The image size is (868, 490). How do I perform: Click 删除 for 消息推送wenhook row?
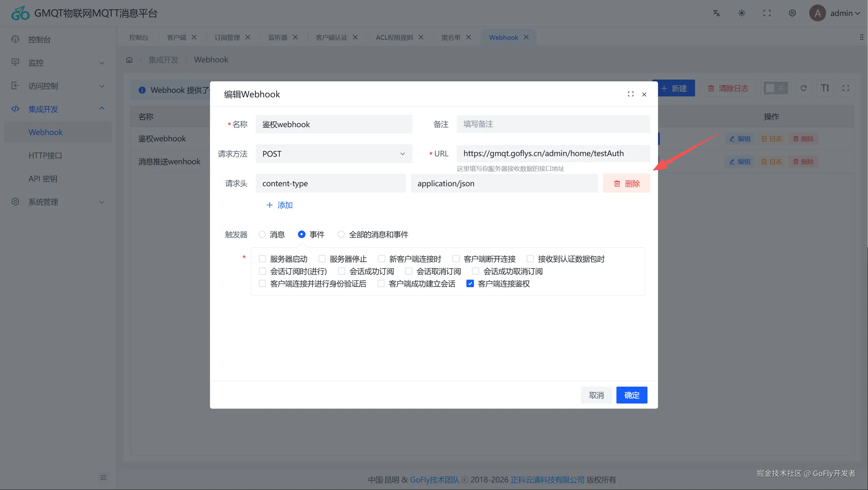coord(803,162)
